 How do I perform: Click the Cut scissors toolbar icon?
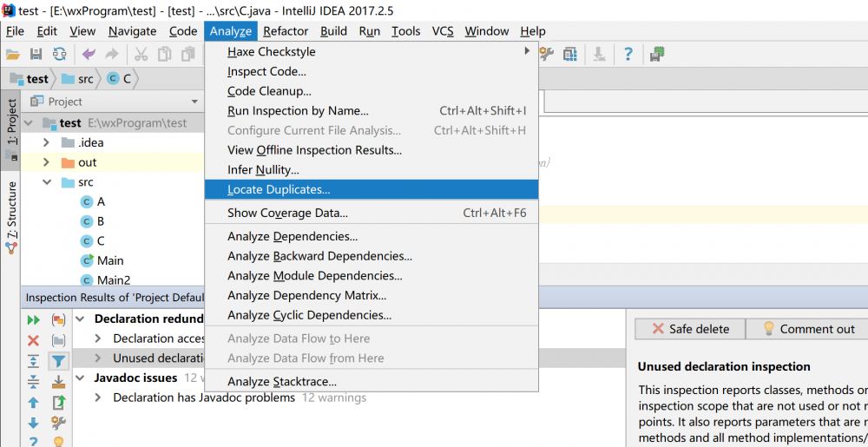[x=141, y=54]
